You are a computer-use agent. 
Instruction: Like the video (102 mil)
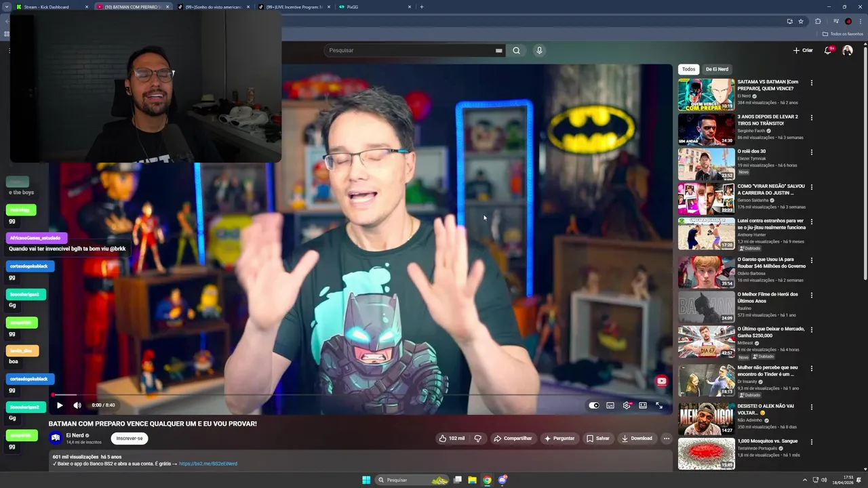point(452,439)
